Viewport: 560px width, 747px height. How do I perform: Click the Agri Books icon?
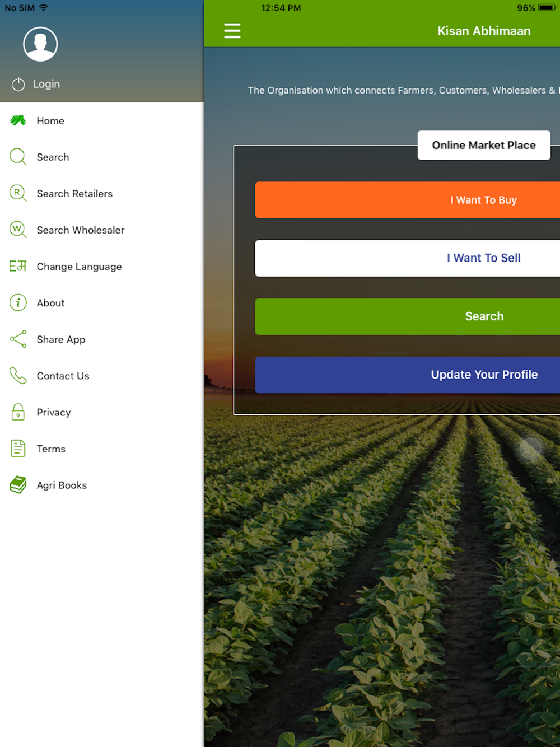click(x=18, y=485)
